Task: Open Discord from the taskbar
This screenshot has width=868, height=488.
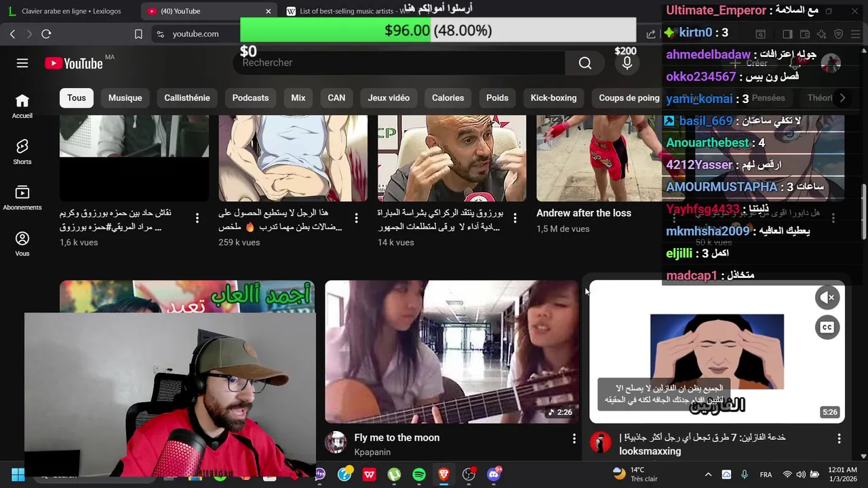Action: click(x=494, y=474)
